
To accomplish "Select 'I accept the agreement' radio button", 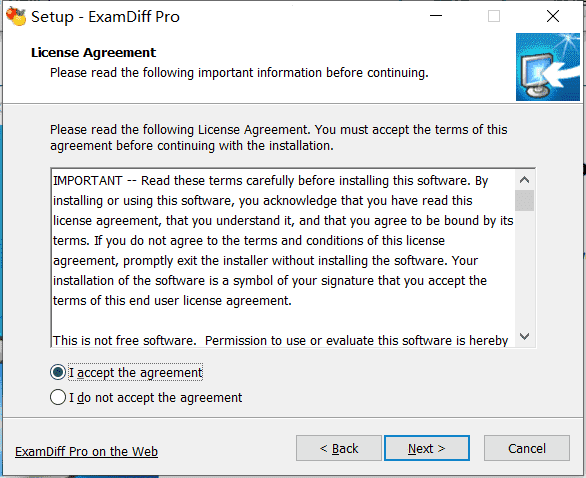I will click(58, 372).
